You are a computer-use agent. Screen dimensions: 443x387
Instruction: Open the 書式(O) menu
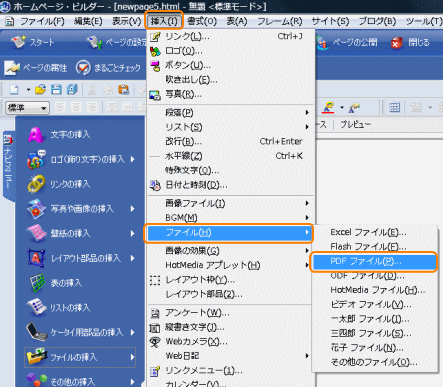coord(202,21)
